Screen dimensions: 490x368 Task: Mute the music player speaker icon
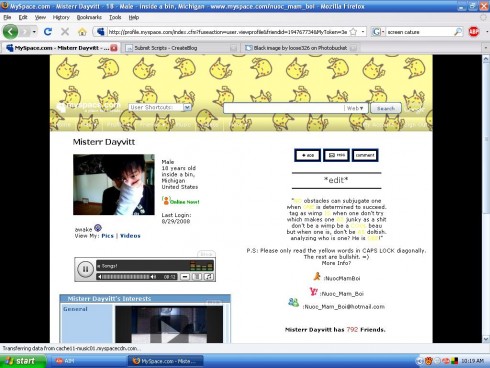click(x=99, y=277)
